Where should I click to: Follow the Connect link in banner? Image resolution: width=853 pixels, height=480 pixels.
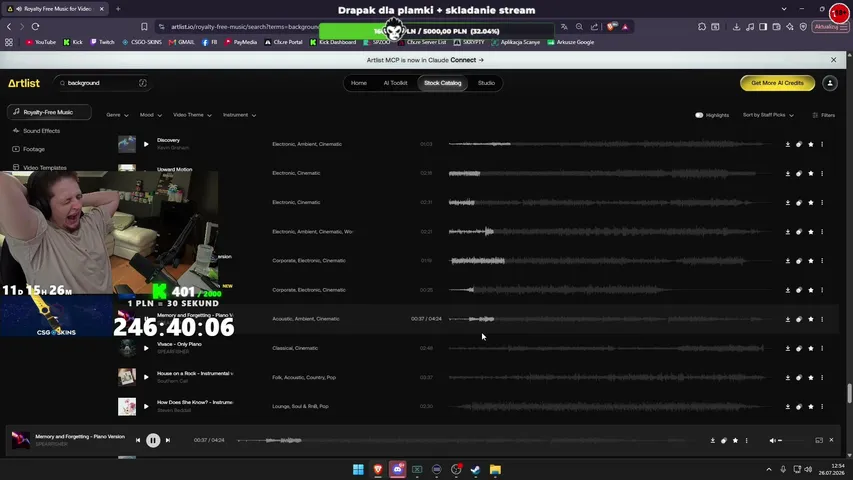coord(467,60)
